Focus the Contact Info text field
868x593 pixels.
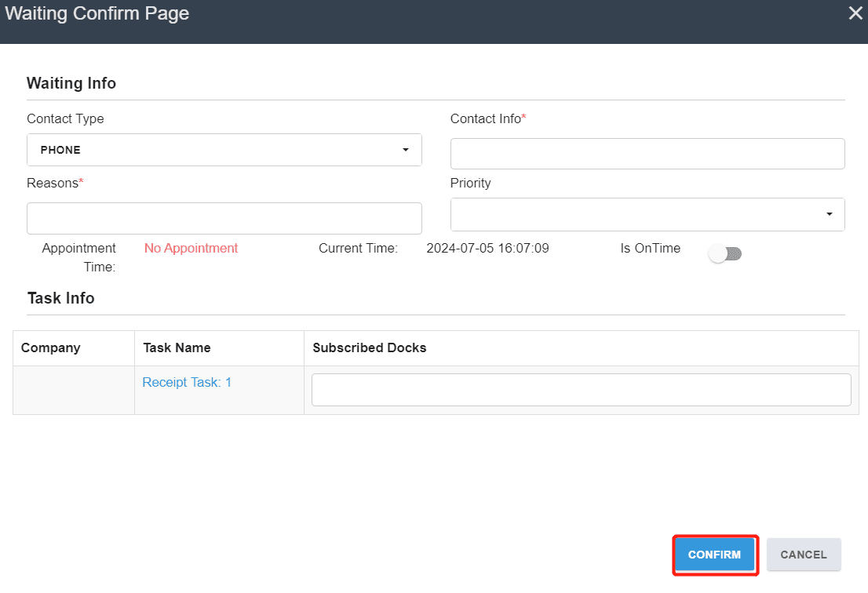[647, 154]
